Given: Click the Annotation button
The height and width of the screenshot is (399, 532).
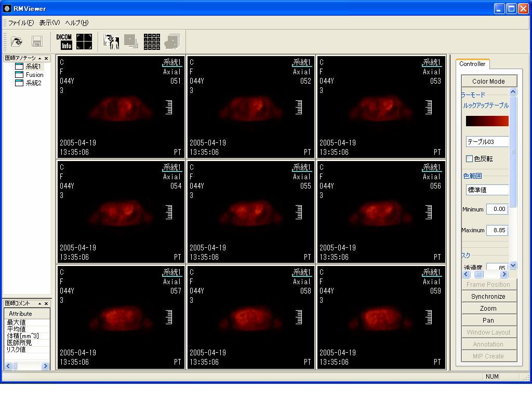Looking at the screenshot, I should click(x=488, y=344).
